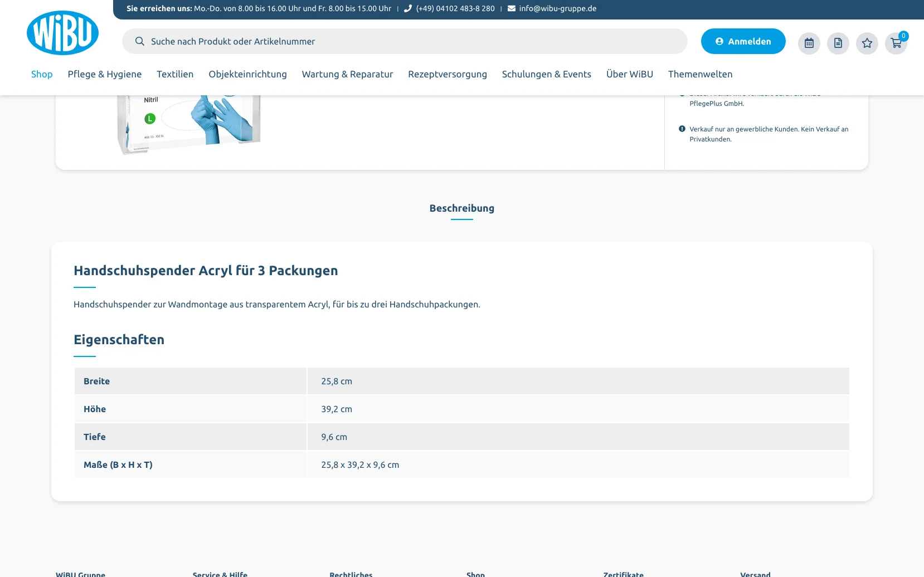
Task: Open Pflege & Hygiene menu
Action: coord(105,74)
